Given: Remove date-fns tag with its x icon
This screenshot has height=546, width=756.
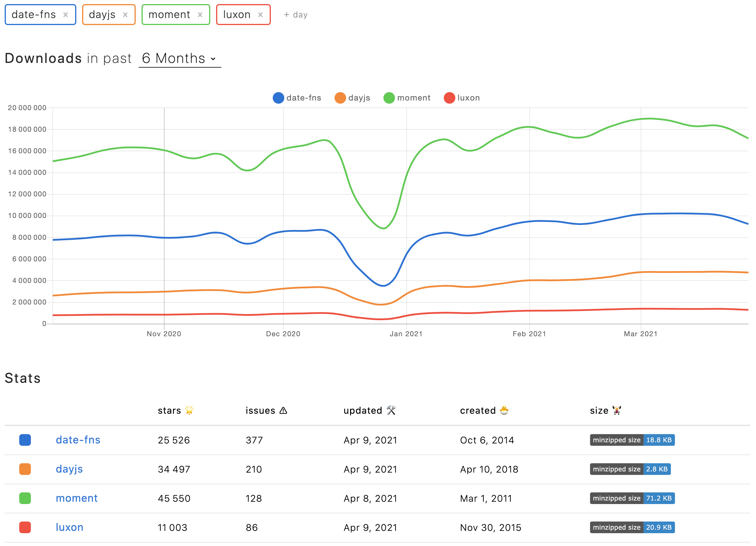Looking at the screenshot, I should coord(66,15).
